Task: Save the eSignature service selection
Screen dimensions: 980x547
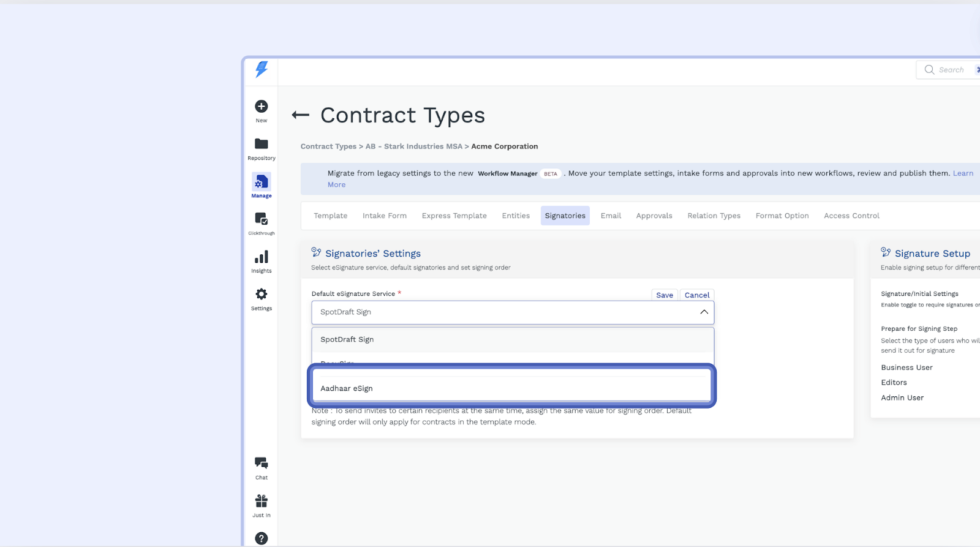Action: point(665,295)
